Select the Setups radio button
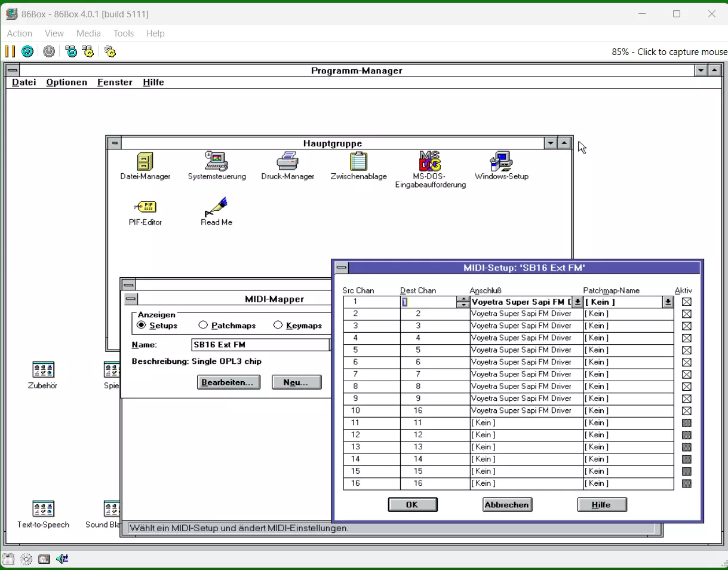This screenshot has height=570, width=728. [x=142, y=325]
